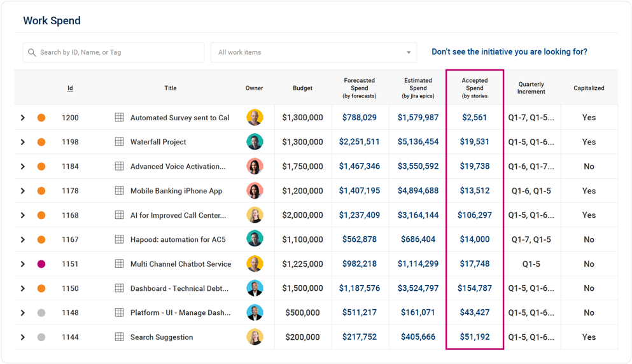Click grid icon beside Mobile Banking iPhone App
This screenshot has width=632, height=364.
(119, 191)
